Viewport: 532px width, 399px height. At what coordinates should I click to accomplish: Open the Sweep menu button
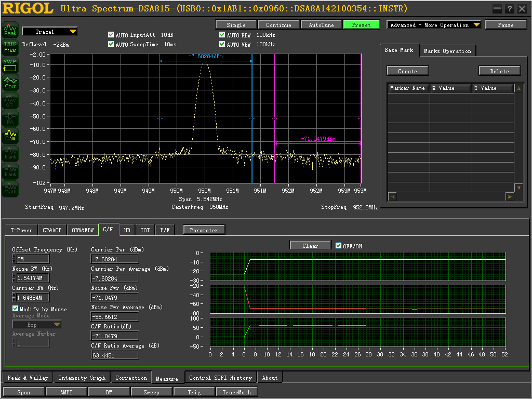151,392
